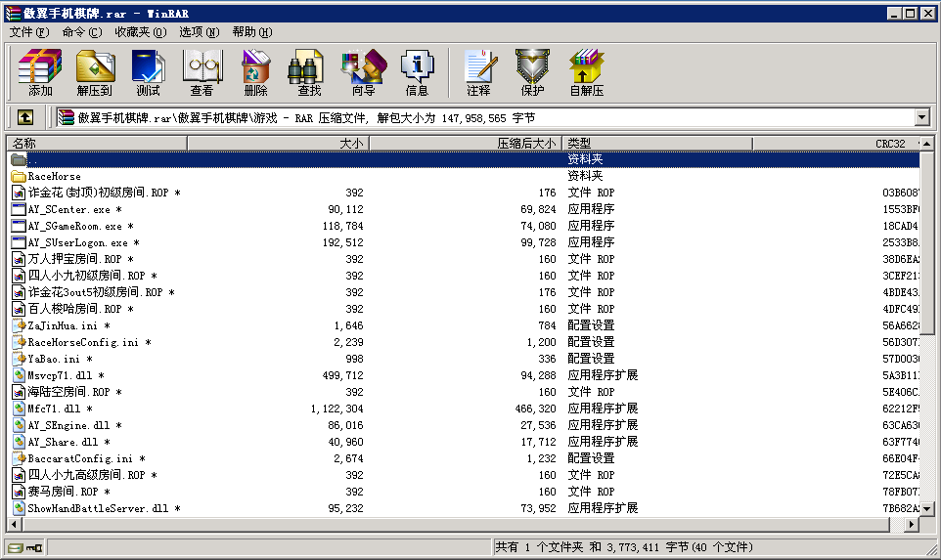Go up one folder level button
The height and width of the screenshot is (560, 941).
(x=25, y=117)
